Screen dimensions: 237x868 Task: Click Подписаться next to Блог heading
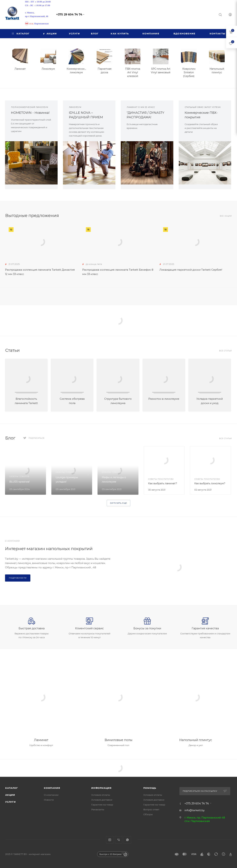[x=36, y=438]
